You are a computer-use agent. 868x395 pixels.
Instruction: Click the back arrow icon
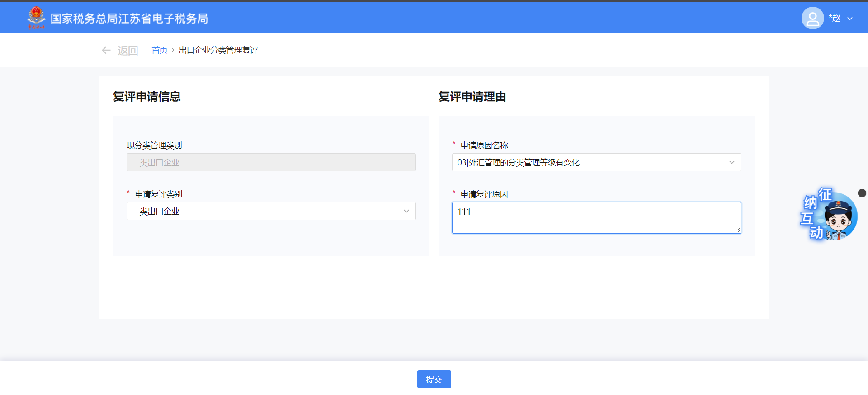[x=106, y=50]
